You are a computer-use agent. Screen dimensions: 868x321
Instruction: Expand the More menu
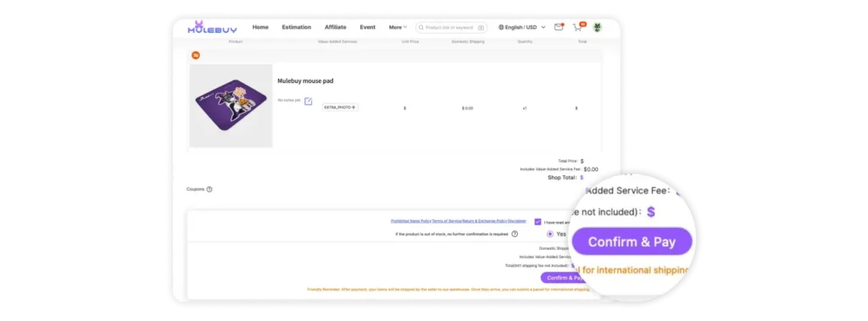(x=398, y=27)
